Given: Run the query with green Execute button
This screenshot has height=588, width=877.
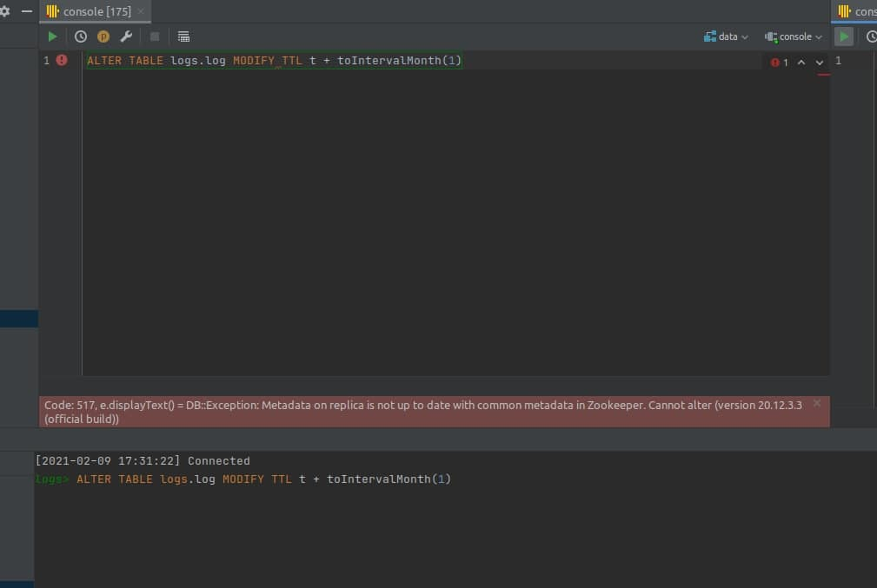Looking at the screenshot, I should [52, 36].
